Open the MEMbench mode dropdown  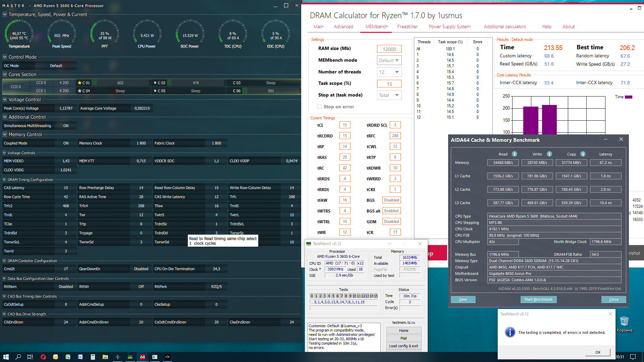[389, 60]
